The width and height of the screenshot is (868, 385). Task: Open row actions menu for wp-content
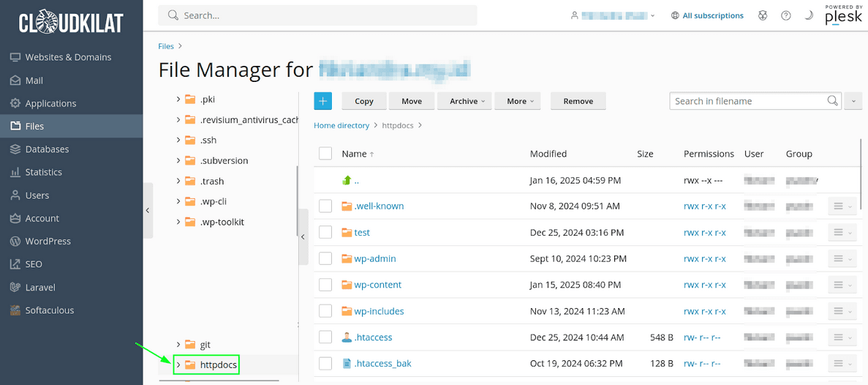pos(842,285)
